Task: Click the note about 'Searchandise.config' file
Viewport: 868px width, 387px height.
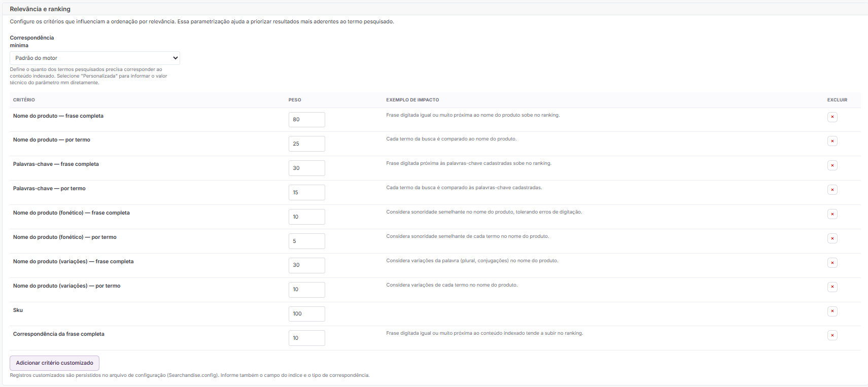Action: click(190, 375)
